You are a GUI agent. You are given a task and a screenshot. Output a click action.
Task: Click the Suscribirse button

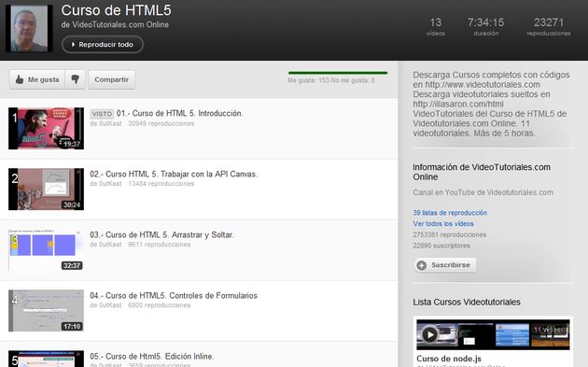pyautogui.click(x=445, y=265)
